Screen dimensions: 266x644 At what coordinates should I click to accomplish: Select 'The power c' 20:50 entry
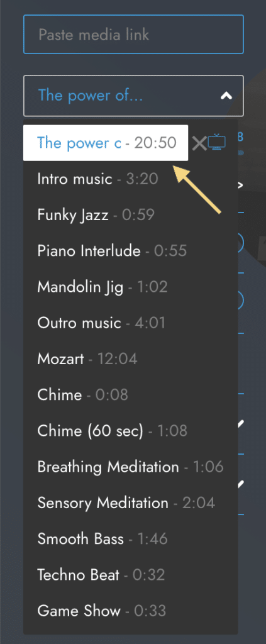point(106,143)
